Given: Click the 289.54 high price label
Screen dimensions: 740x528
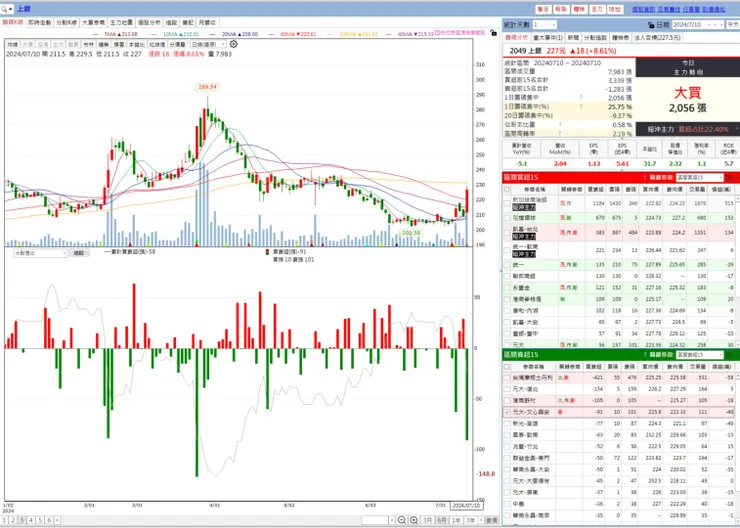Looking at the screenshot, I should coord(208,87).
